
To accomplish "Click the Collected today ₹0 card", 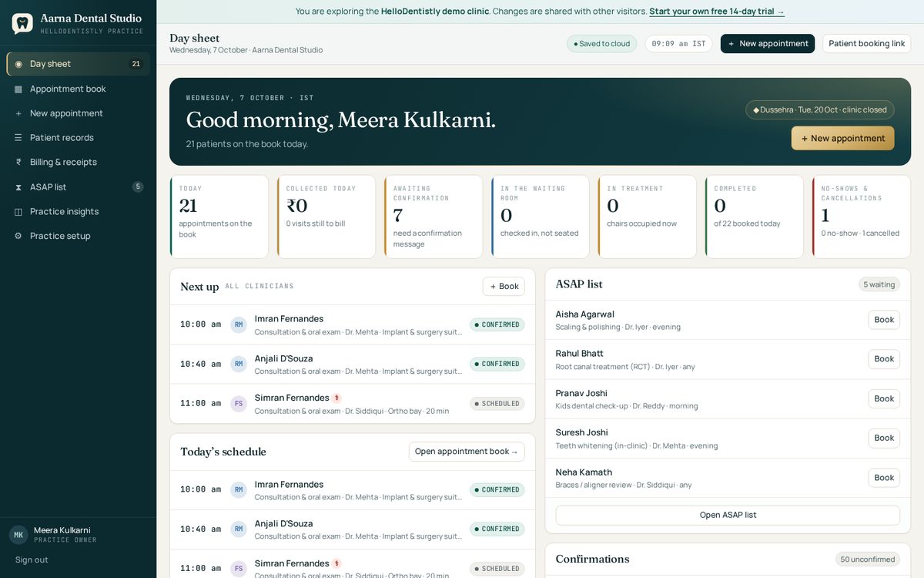I will [x=326, y=217].
